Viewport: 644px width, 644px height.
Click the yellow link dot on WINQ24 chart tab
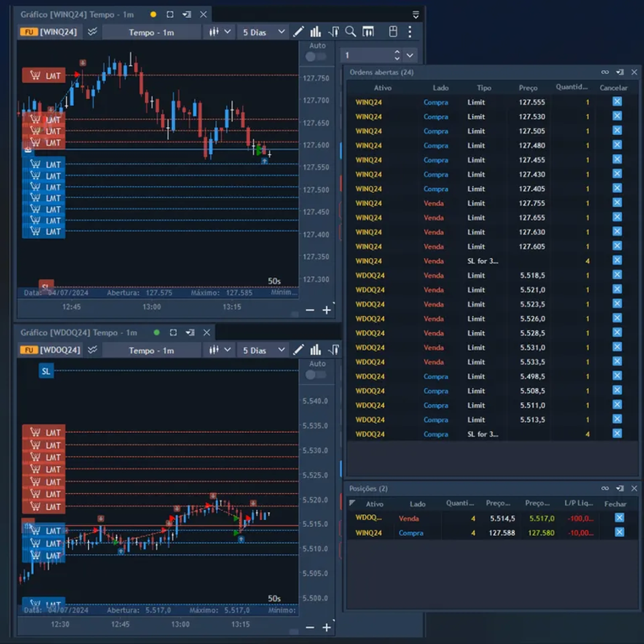[x=153, y=15]
